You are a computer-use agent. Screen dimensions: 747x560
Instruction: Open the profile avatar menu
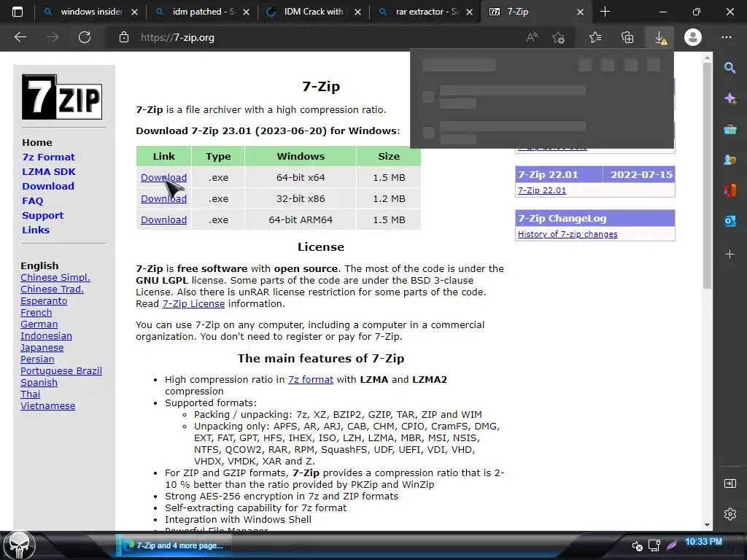(x=693, y=37)
